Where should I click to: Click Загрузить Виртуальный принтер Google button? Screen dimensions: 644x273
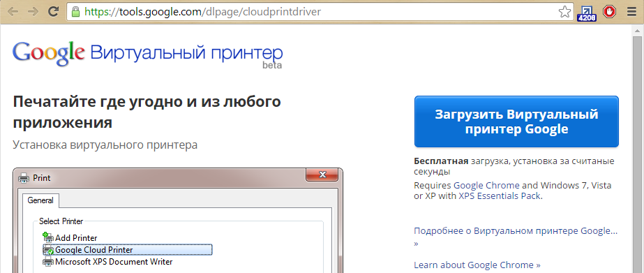point(516,121)
